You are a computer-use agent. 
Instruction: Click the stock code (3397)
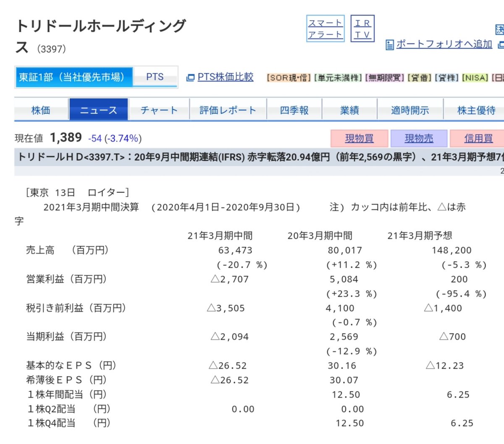[52, 49]
